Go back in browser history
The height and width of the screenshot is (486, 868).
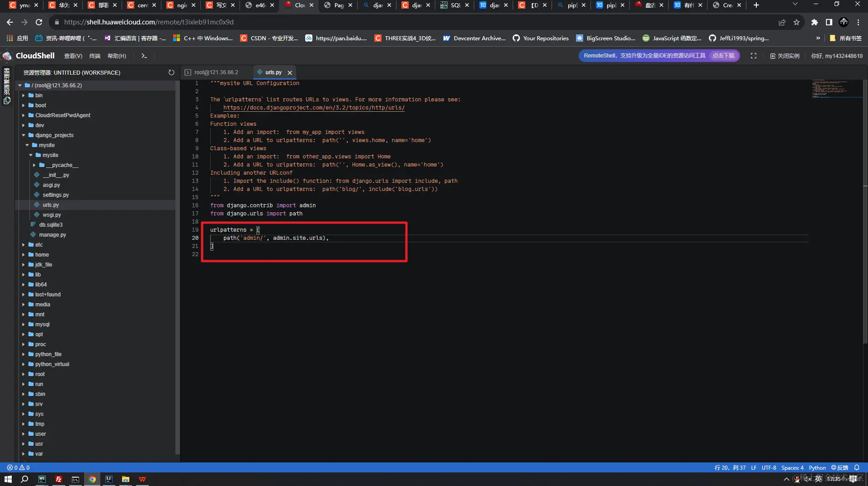(x=10, y=22)
